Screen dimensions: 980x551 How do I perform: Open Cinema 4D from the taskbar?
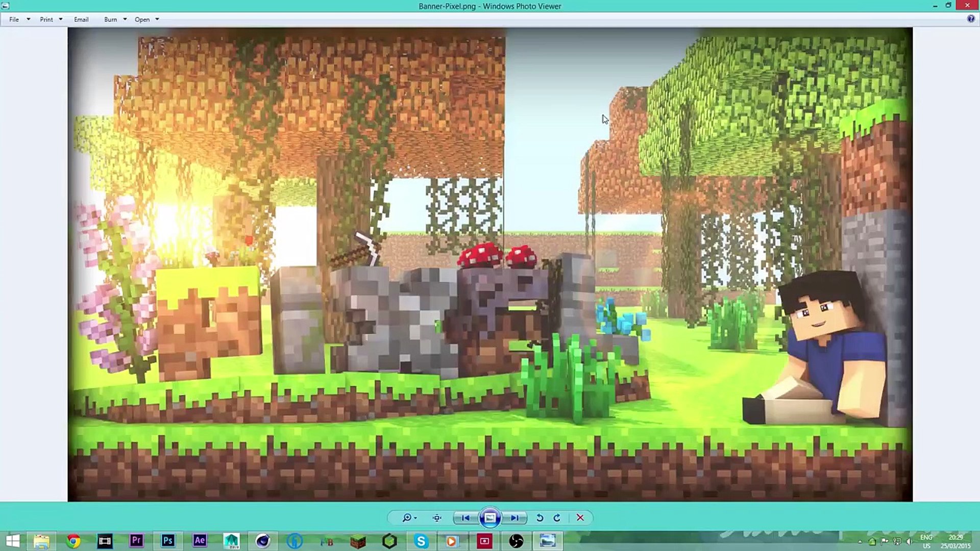263,541
